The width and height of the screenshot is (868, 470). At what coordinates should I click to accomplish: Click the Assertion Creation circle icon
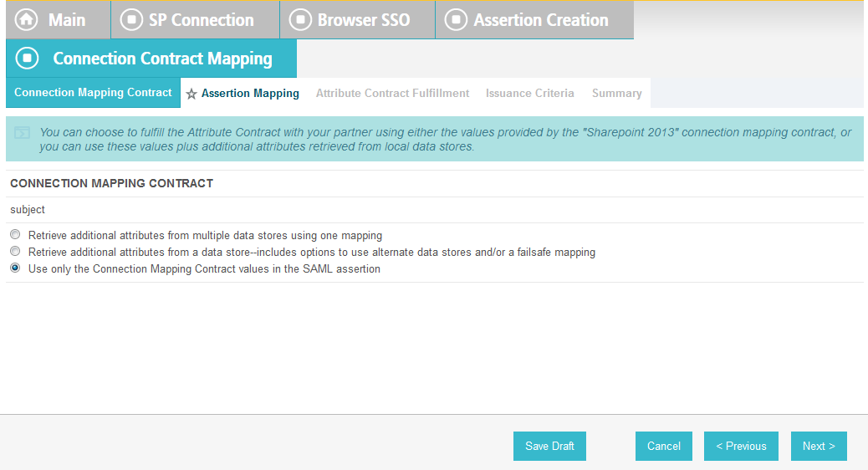tap(456, 20)
